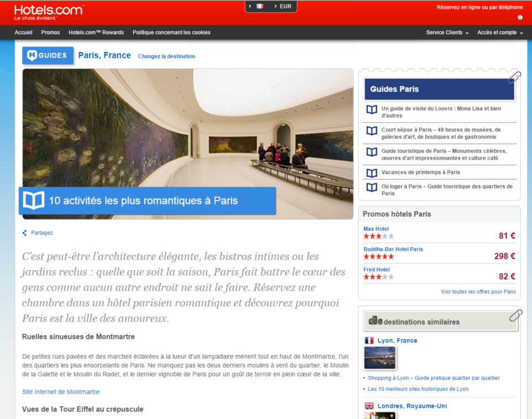
Task: Click the Lyon harbor thumbnail image
Action: [380, 358]
